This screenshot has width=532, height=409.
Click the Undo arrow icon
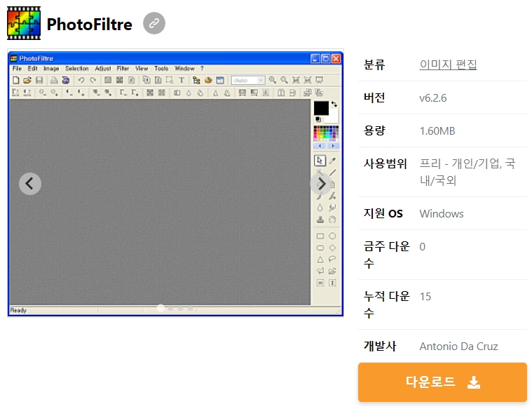click(81, 80)
